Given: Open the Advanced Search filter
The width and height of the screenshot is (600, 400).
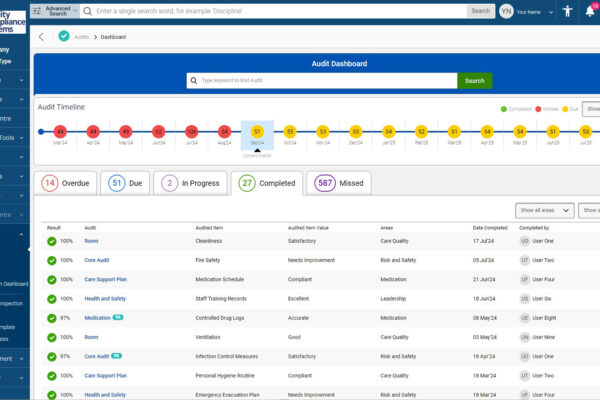Looking at the screenshot, I should pyautogui.click(x=54, y=11).
